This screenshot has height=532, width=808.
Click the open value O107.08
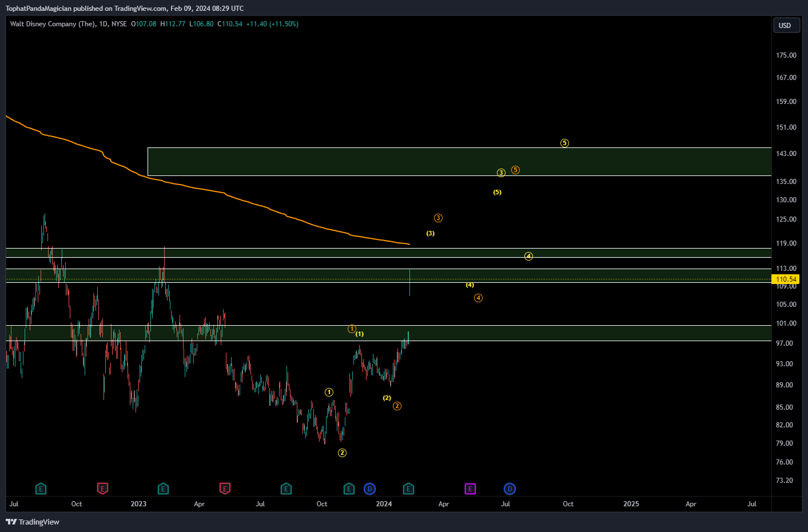click(144, 24)
